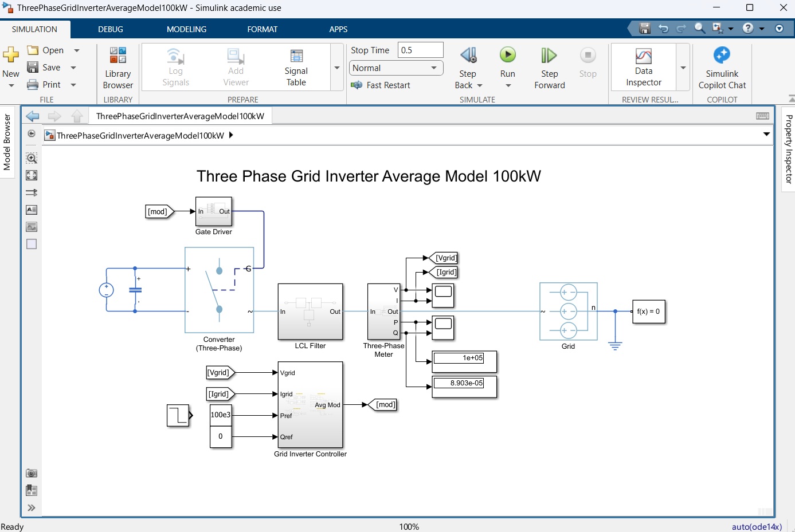
Task: Expand the hidden palette chevrons
Action: [32, 508]
